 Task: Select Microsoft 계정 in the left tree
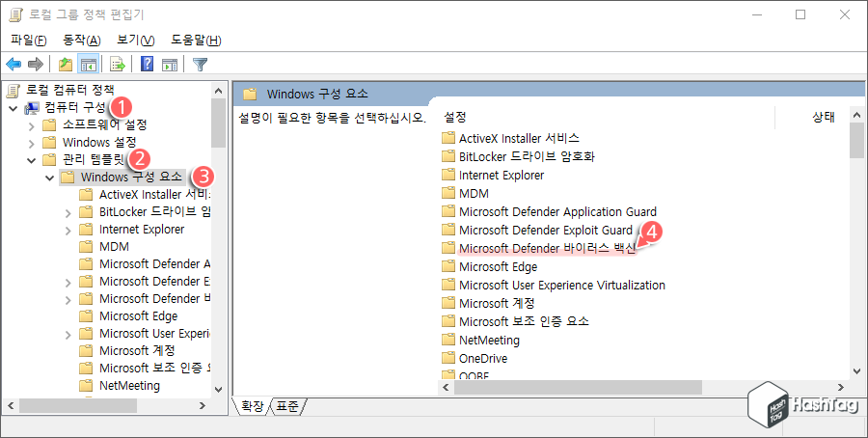[137, 350]
